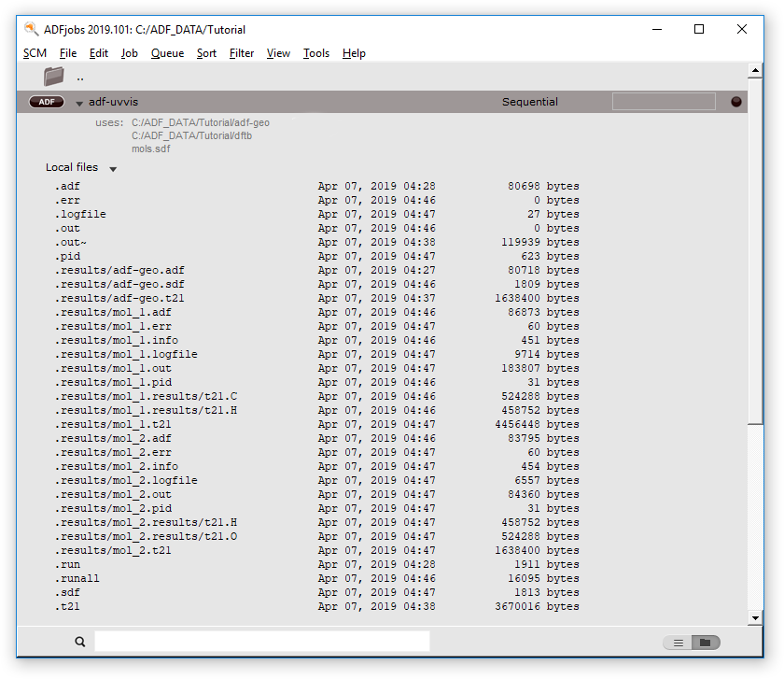Viewport: 784px width, 679px height.
Task: Open the Local files dropdown
Action: click(x=112, y=167)
